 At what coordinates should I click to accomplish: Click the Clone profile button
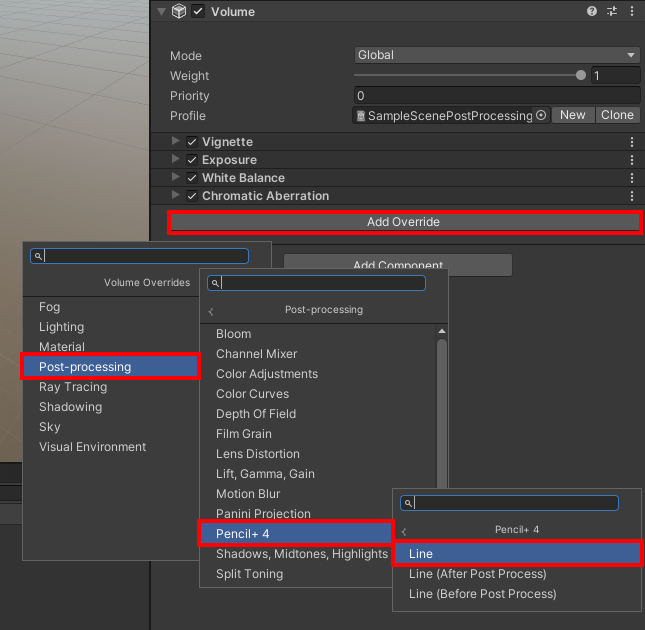pyautogui.click(x=617, y=115)
